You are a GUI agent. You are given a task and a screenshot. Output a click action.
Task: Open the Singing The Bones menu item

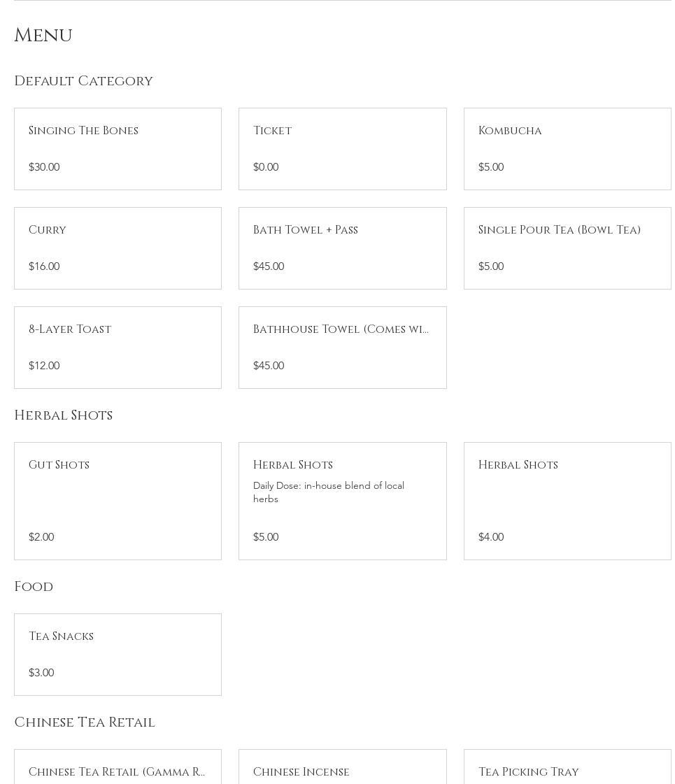click(118, 148)
